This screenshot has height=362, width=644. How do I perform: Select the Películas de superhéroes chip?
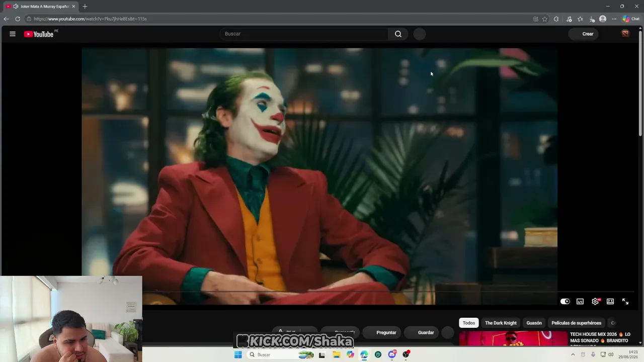pyautogui.click(x=576, y=323)
